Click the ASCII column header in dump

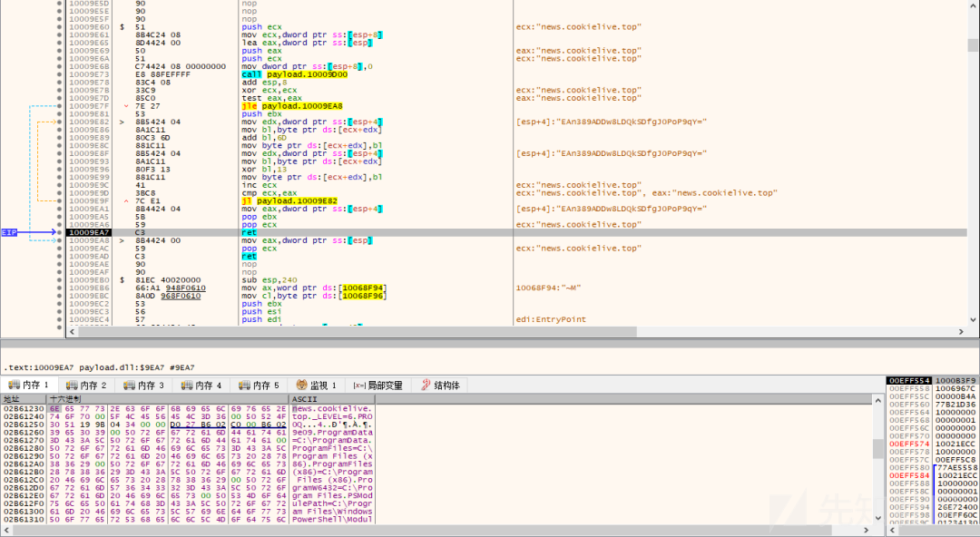pyautogui.click(x=331, y=399)
